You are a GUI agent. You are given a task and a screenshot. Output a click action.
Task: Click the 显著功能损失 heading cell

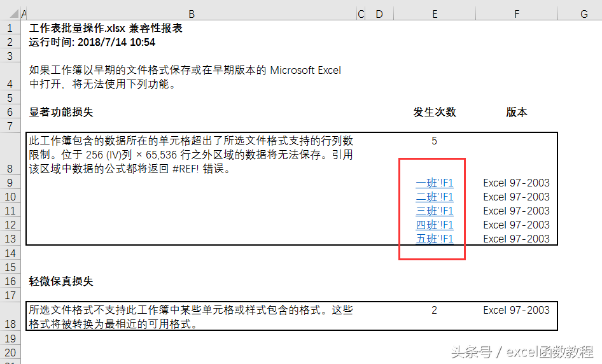[61, 112]
